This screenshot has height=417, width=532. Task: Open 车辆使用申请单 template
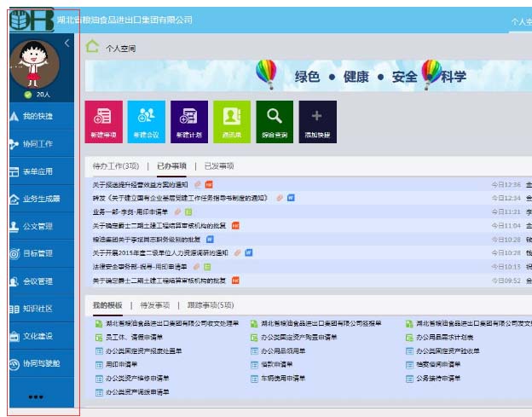[x=283, y=378]
